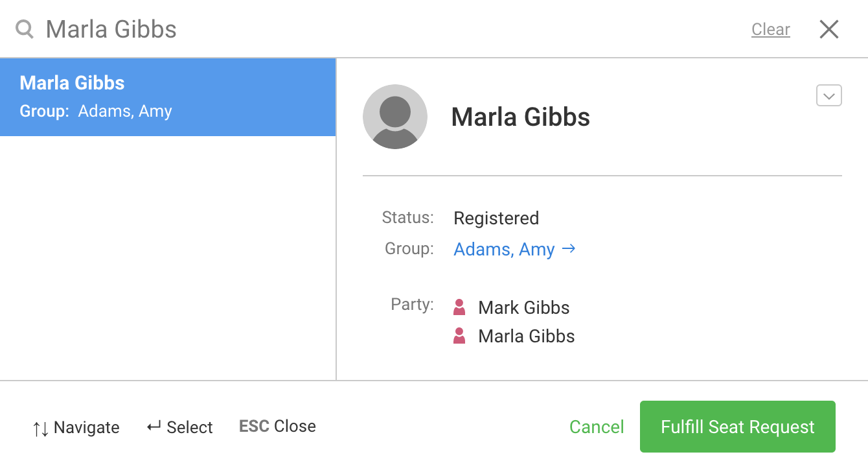Expand the guest options dropdown chevron
Screen dimensions: 868x472
tap(828, 95)
